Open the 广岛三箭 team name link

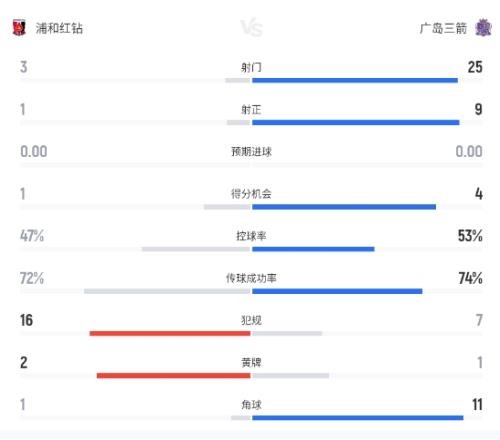click(x=443, y=28)
